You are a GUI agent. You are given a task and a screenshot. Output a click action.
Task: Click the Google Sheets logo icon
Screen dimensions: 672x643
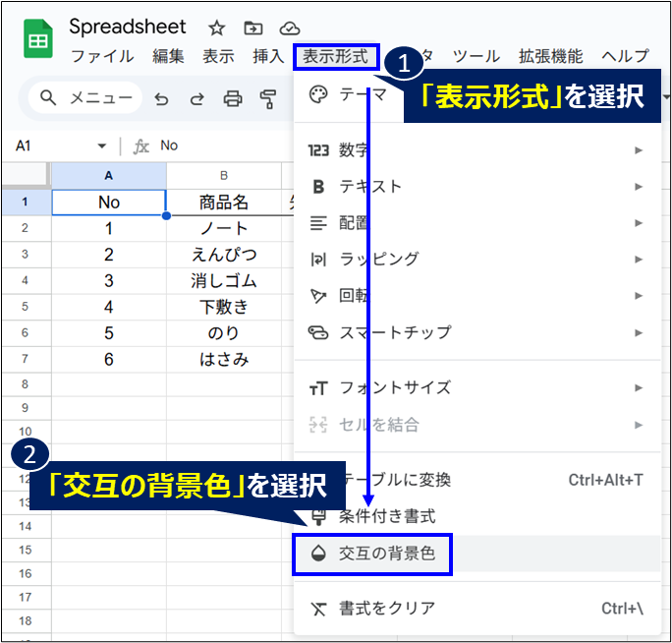tap(37, 39)
